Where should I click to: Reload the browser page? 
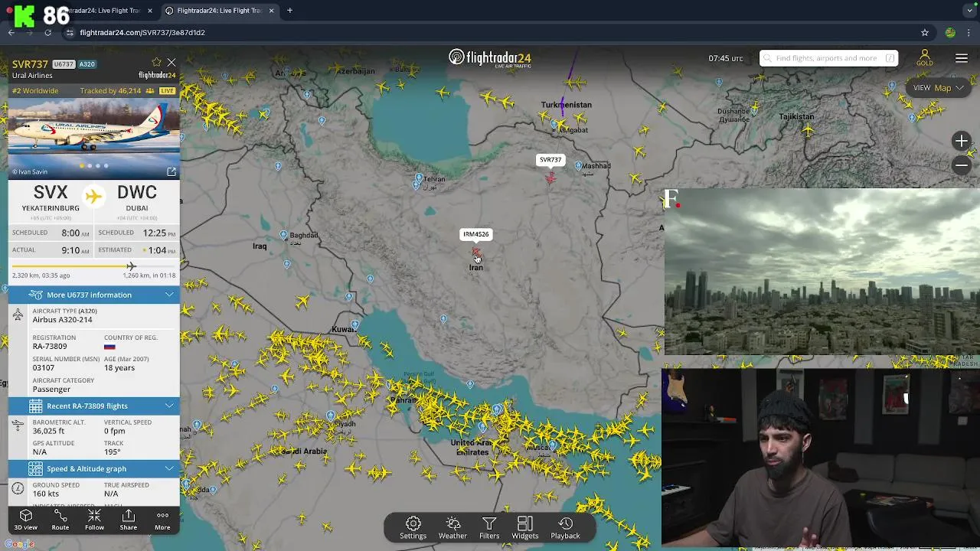point(47,32)
